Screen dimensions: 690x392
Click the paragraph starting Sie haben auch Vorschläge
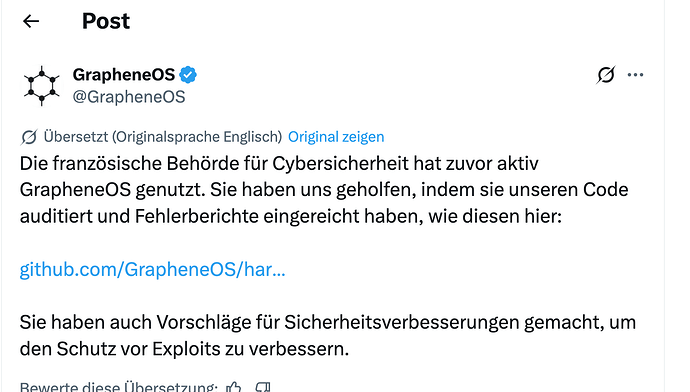328,335
